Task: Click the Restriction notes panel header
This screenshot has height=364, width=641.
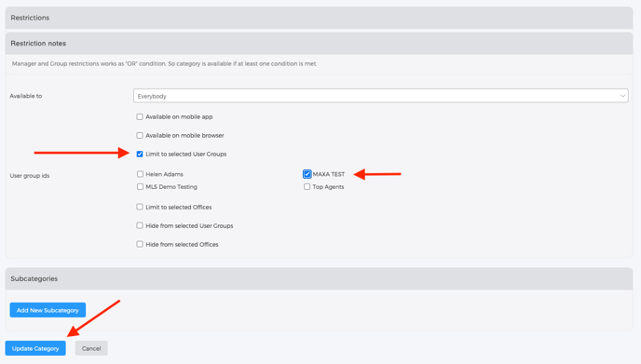Action: (x=319, y=44)
